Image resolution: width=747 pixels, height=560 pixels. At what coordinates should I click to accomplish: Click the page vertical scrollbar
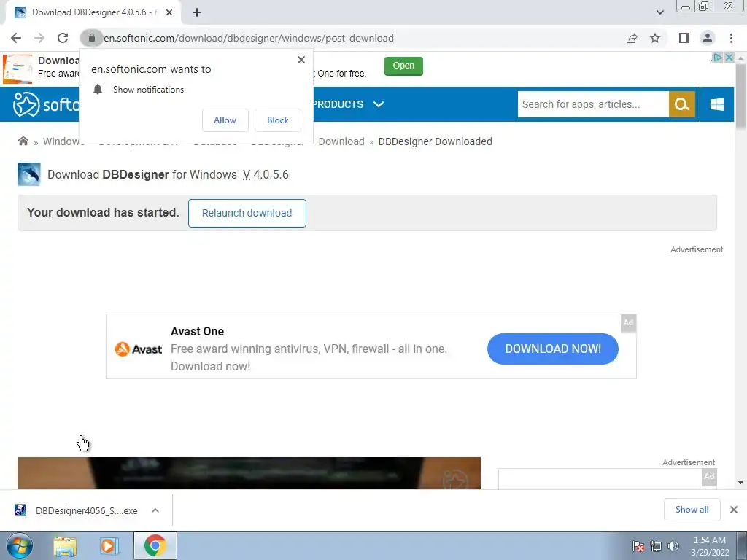tap(740, 96)
